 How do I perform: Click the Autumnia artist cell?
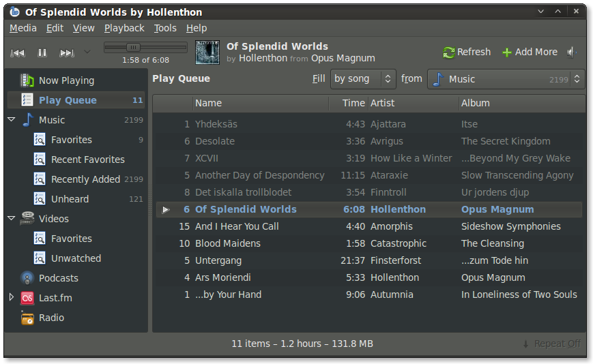[x=392, y=294]
